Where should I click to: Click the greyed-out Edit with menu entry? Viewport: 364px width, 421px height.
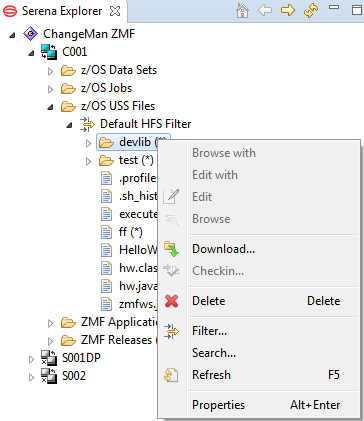(x=259, y=175)
